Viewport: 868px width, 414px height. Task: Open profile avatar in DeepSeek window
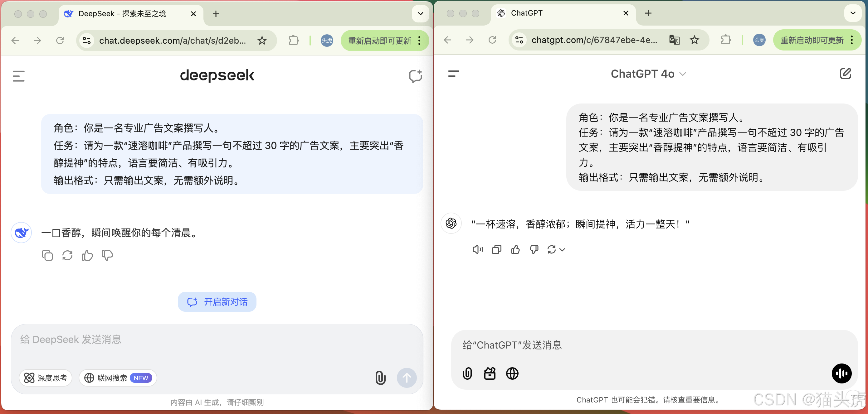coord(326,41)
